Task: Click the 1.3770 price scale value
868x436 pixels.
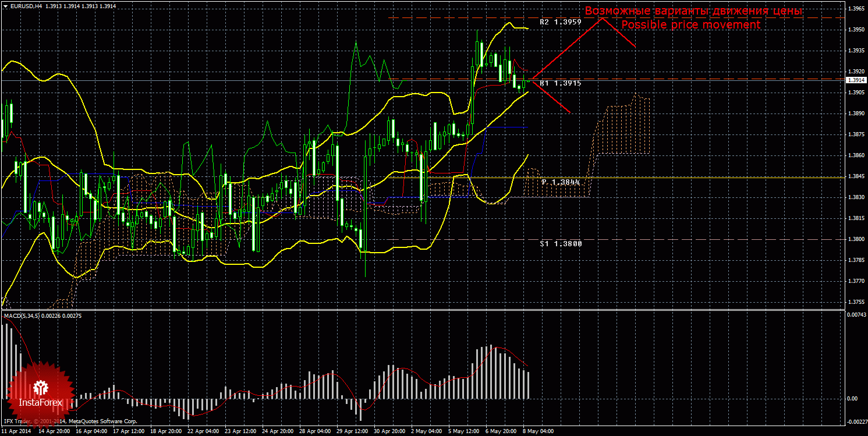Action: click(856, 281)
